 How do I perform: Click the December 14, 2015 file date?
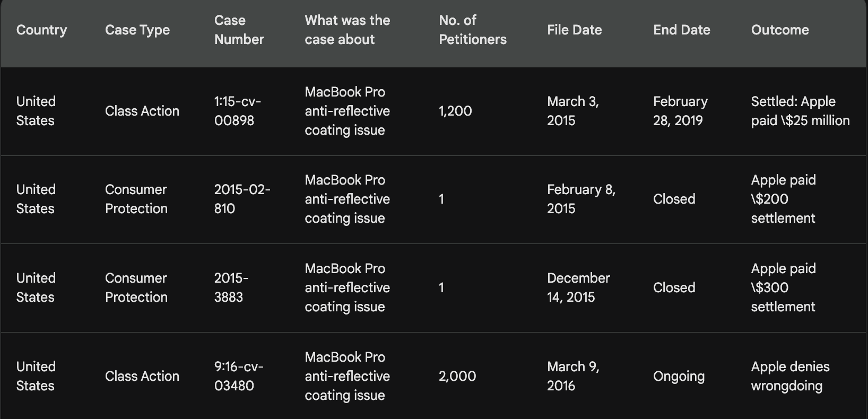[x=578, y=287]
